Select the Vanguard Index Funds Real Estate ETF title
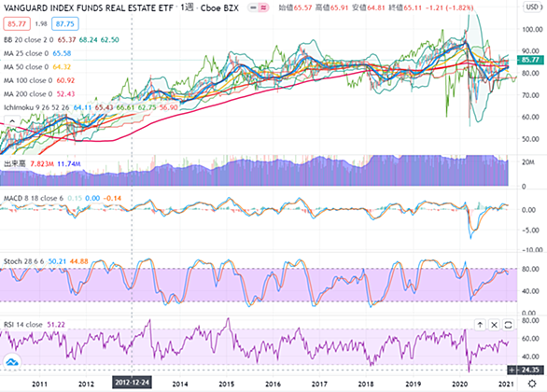This screenshot has width=547, height=392. (89, 8)
